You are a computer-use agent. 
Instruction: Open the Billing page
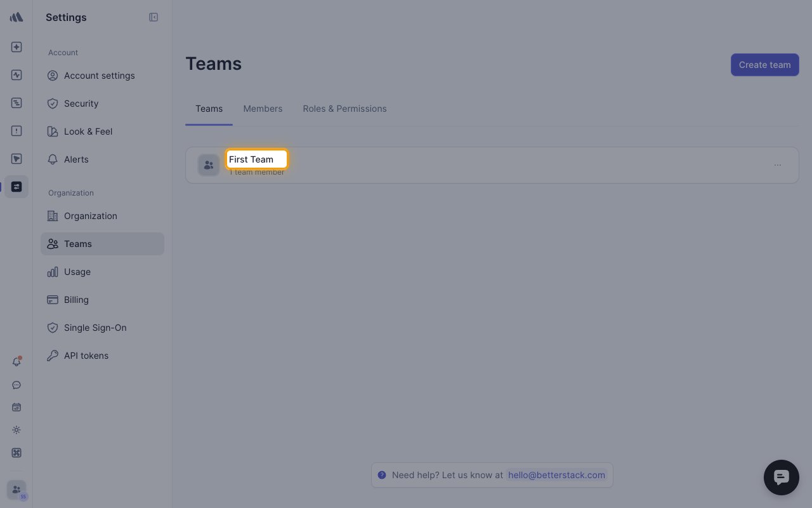coord(102,300)
